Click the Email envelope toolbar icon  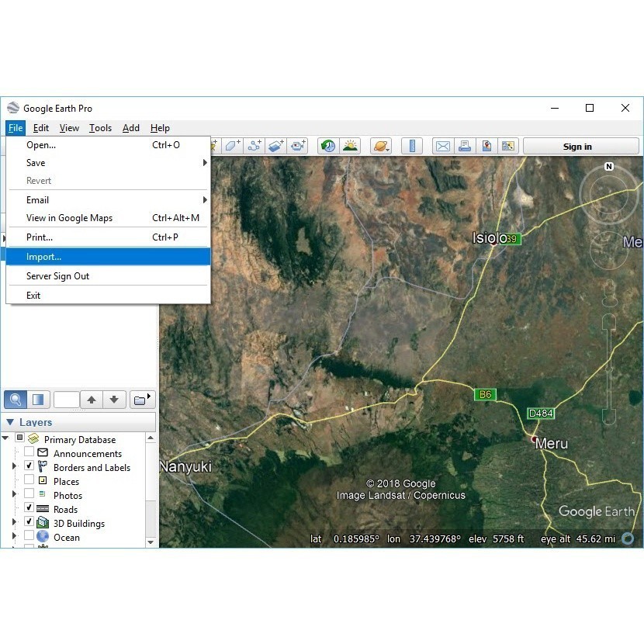[442, 146]
